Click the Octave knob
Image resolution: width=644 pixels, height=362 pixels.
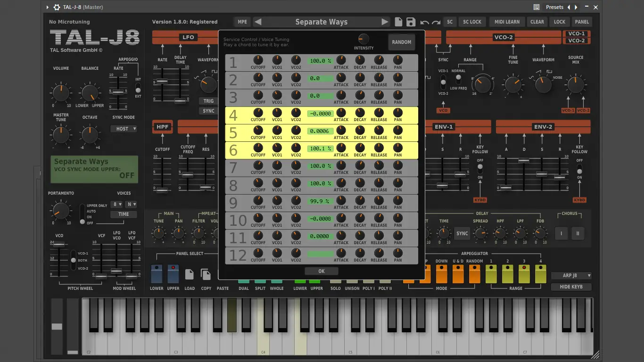(90, 136)
